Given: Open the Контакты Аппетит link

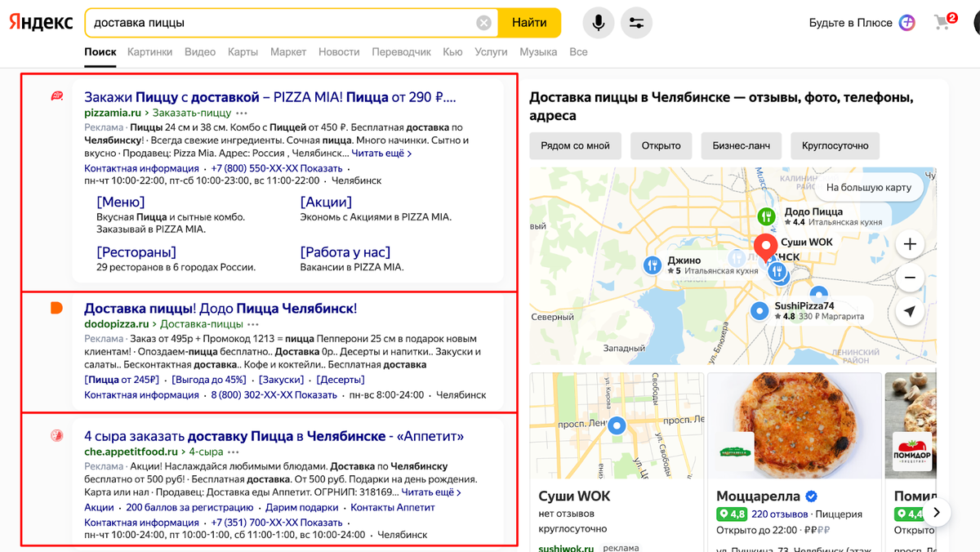Looking at the screenshot, I should pos(393,507).
